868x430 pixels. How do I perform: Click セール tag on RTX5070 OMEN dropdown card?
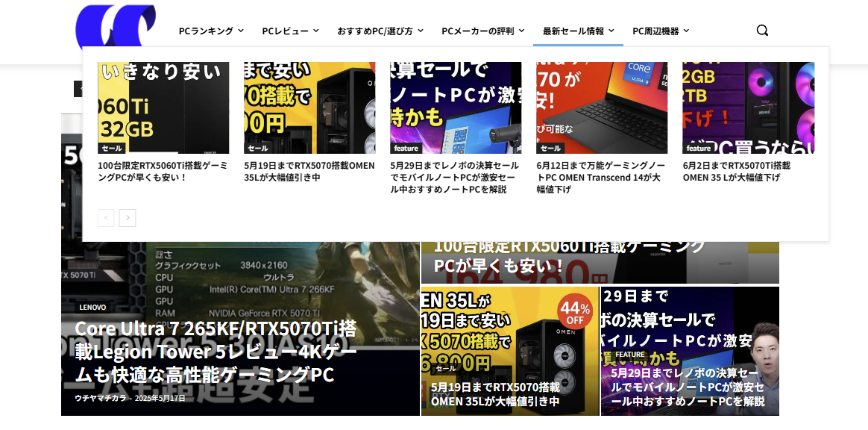258,148
